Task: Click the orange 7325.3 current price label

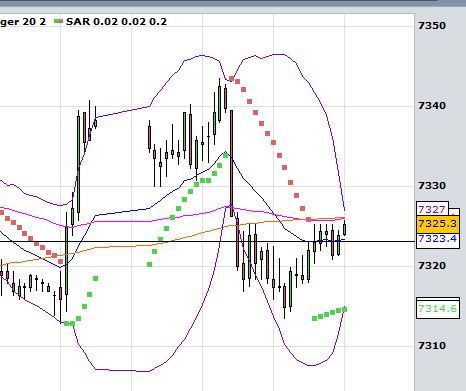Action: click(438, 223)
